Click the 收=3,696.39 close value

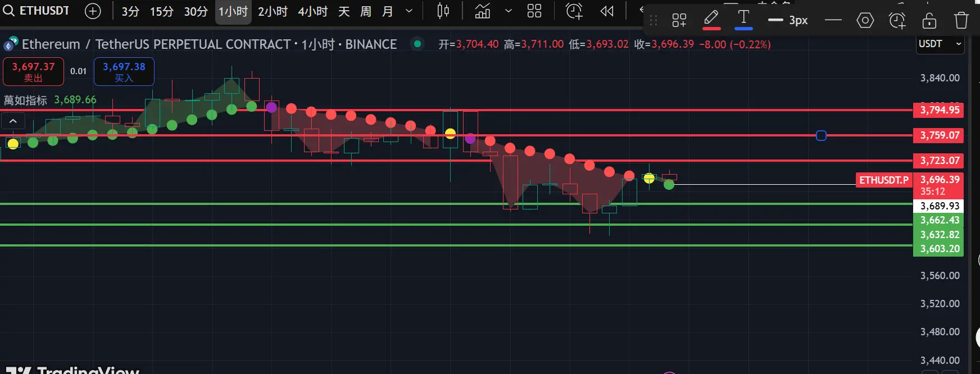click(664, 44)
